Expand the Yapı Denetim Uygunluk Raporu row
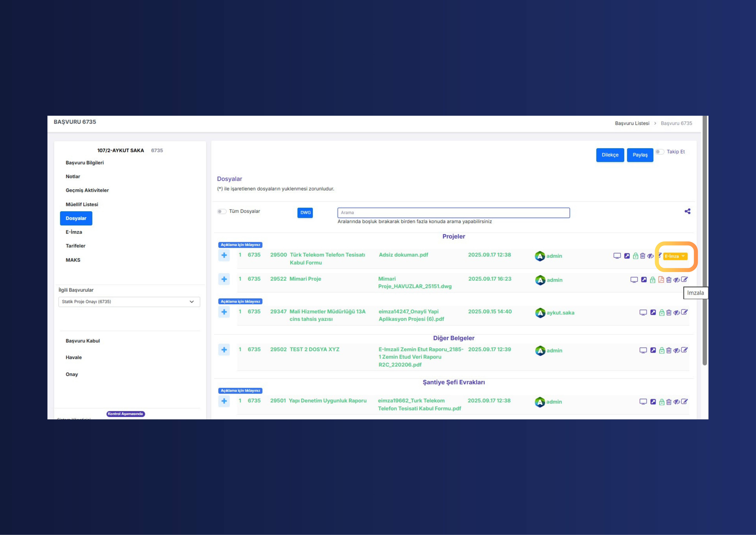The width and height of the screenshot is (756, 535). (x=224, y=401)
